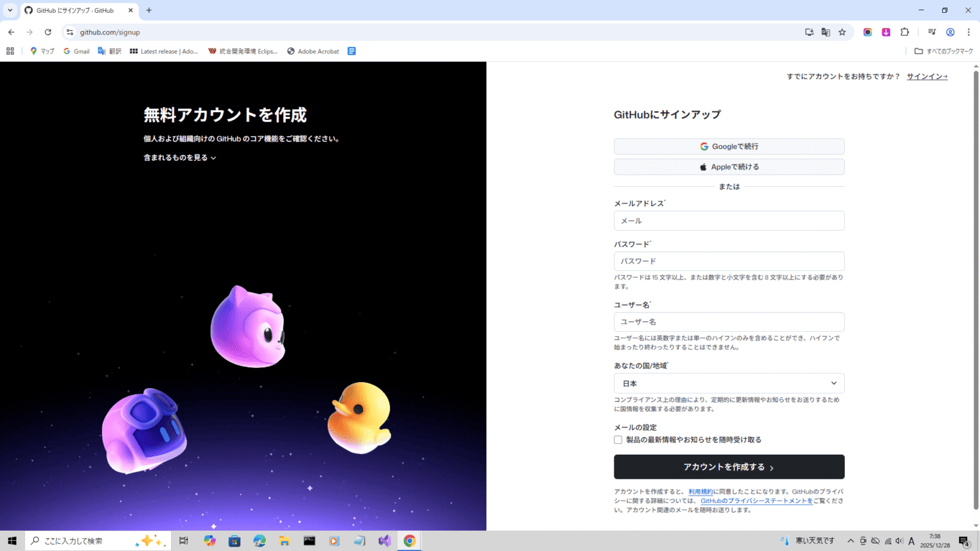Launch Visual Studio from the taskbar
Viewport: 980px width, 551px height.
384,540
